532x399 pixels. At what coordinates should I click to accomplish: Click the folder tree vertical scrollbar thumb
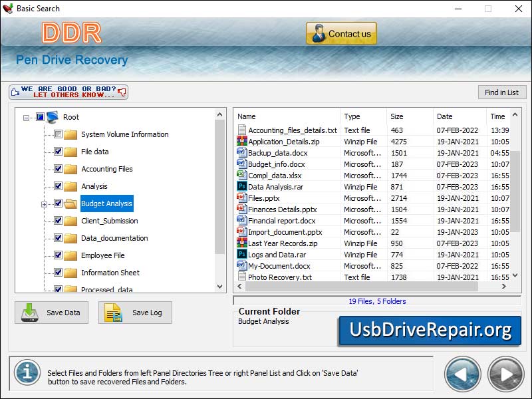[x=220, y=187]
